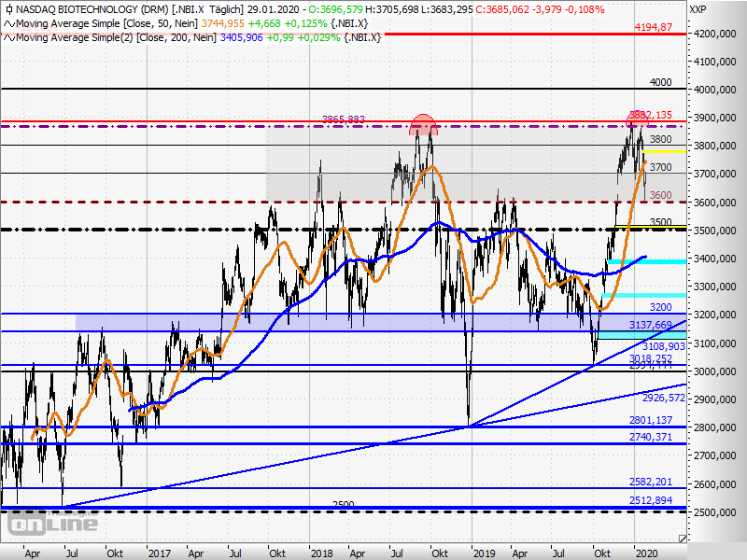
Task: Click the date 29.01.2020 in header
Action: coord(274,9)
